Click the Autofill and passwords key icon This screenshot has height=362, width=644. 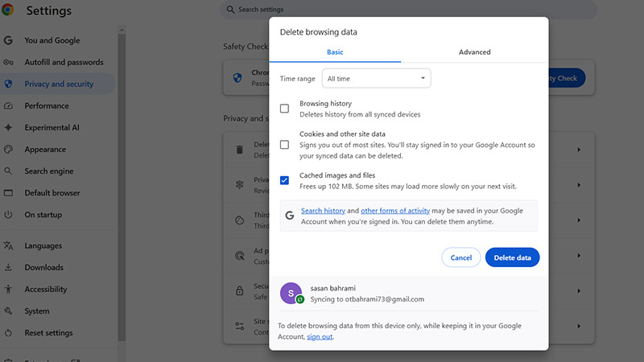[8, 62]
